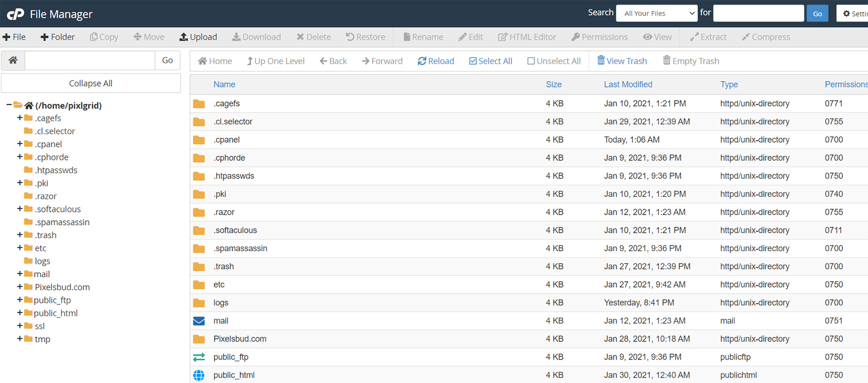Image resolution: width=868 pixels, height=383 pixels.
Task: Click the Reload icon
Action: [x=422, y=61]
